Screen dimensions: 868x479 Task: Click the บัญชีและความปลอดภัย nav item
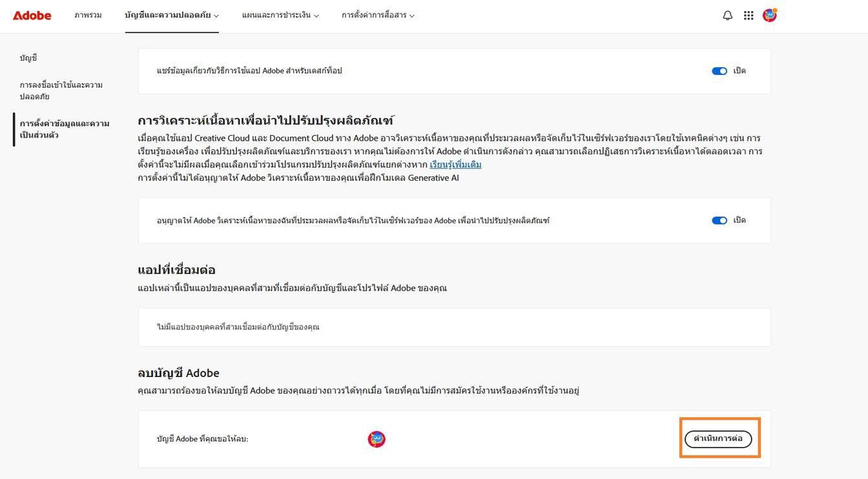tap(168, 15)
